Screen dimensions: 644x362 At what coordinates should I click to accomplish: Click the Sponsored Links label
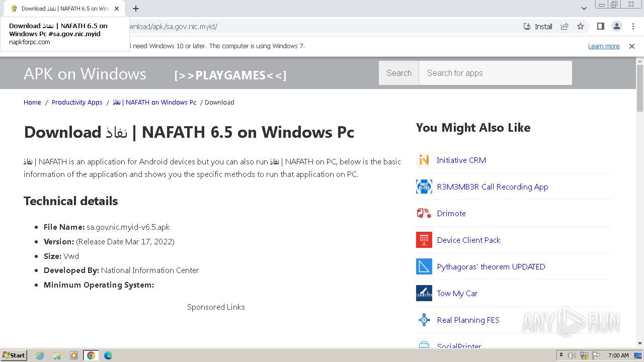216,307
